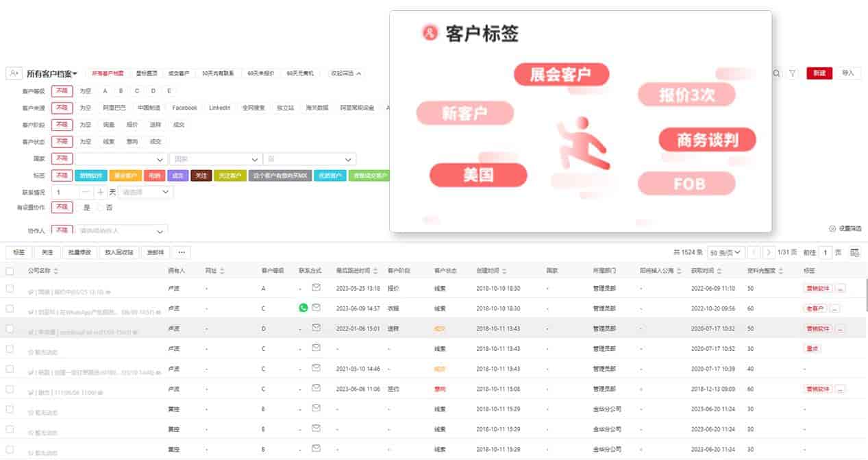868x460 pixels.
Task: Click the ... more actions button above the table
Action: [x=180, y=252]
